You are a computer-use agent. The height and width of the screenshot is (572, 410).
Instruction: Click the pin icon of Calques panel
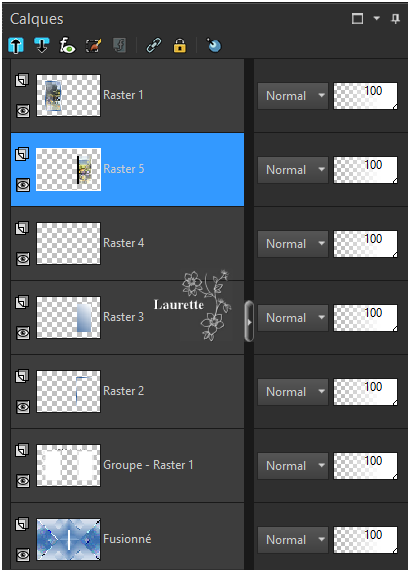[395, 19]
